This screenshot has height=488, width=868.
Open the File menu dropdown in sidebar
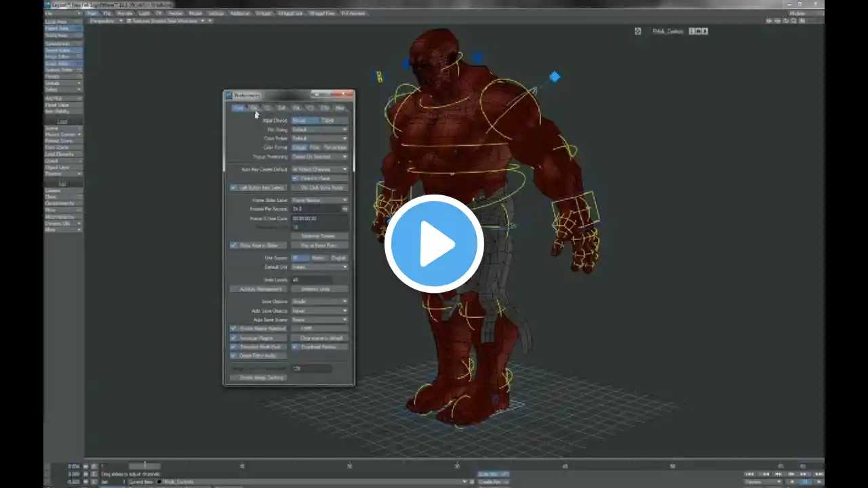pos(63,14)
